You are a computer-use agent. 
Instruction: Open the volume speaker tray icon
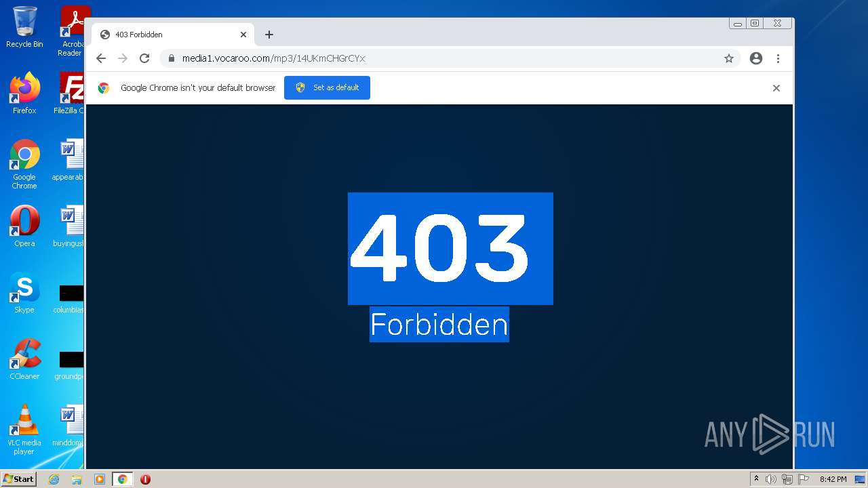pyautogui.click(x=771, y=479)
